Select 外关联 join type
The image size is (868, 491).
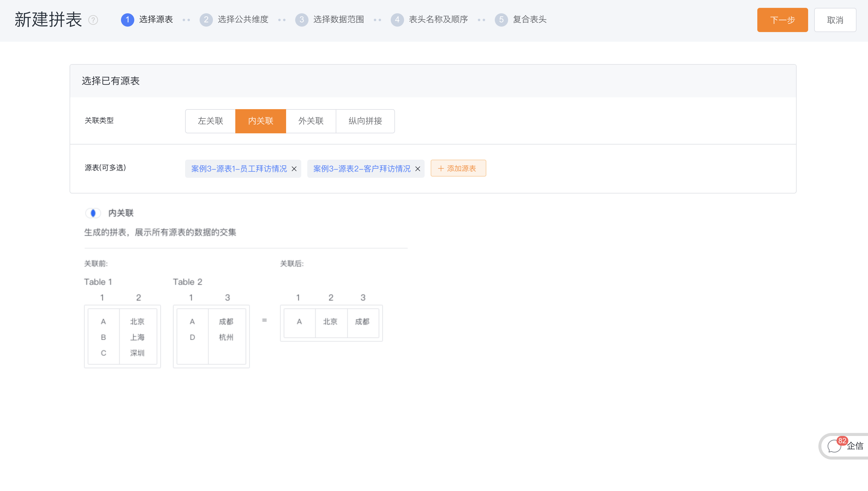click(x=311, y=121)
